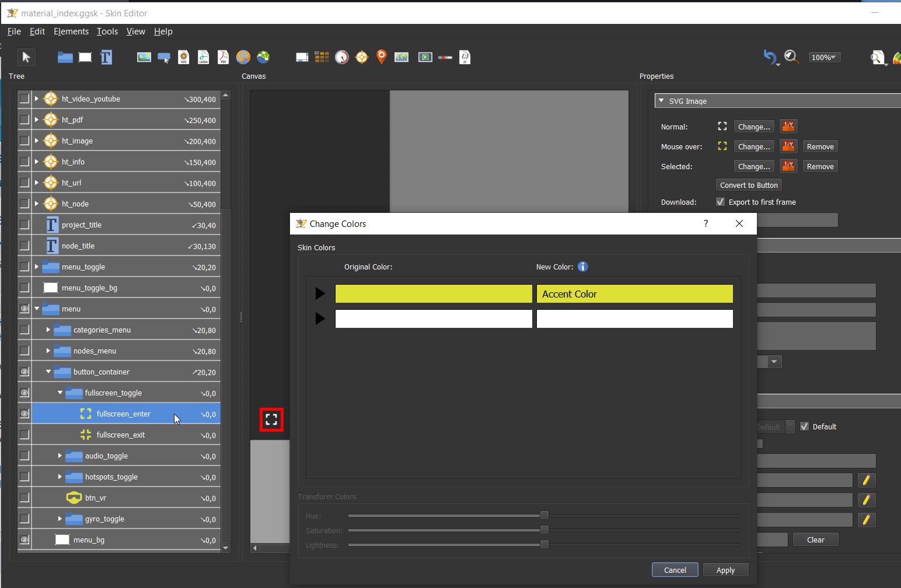Toggle visibility checkbox for project_title

click(x=25, y=225)
